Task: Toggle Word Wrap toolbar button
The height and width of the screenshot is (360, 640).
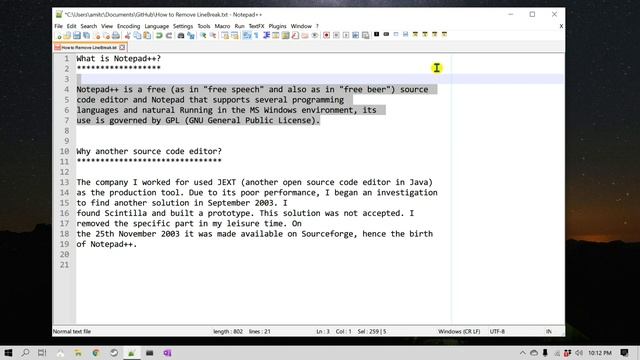Action: [x=247, y=36]
